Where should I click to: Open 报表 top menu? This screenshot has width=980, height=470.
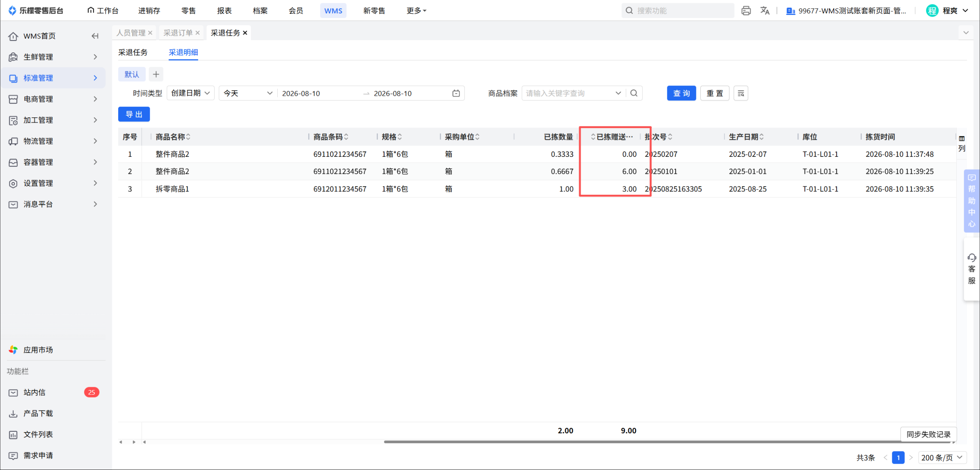(x=225, y=11)
